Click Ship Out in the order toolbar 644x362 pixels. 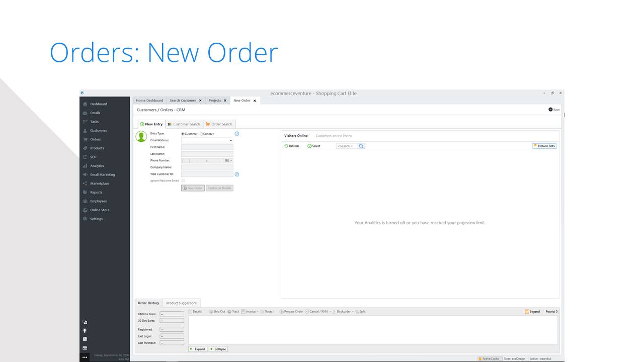217,312
